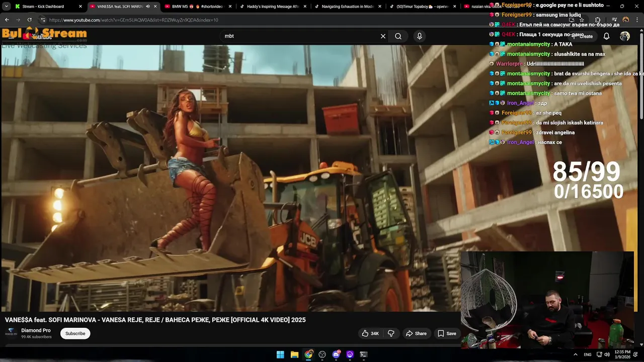Open the Windows Start menu
The height and width of the screenshot is (362, 644).
point(280,354)
